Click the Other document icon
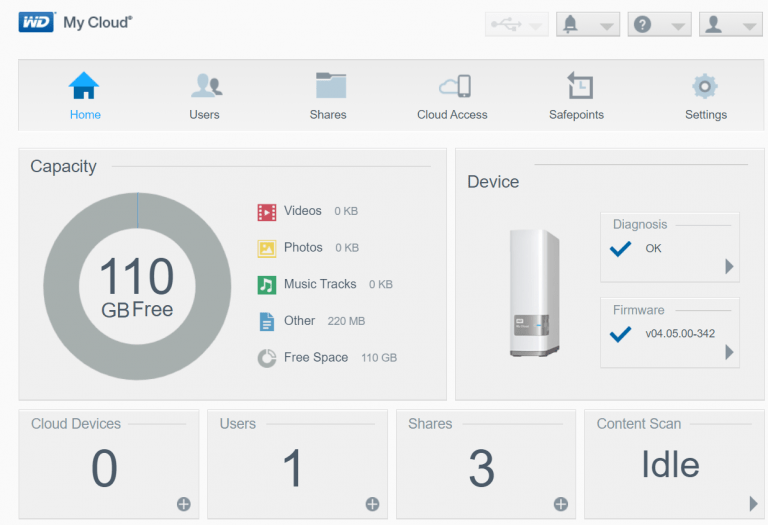This screenshot has height=525, width=768. 267,322
